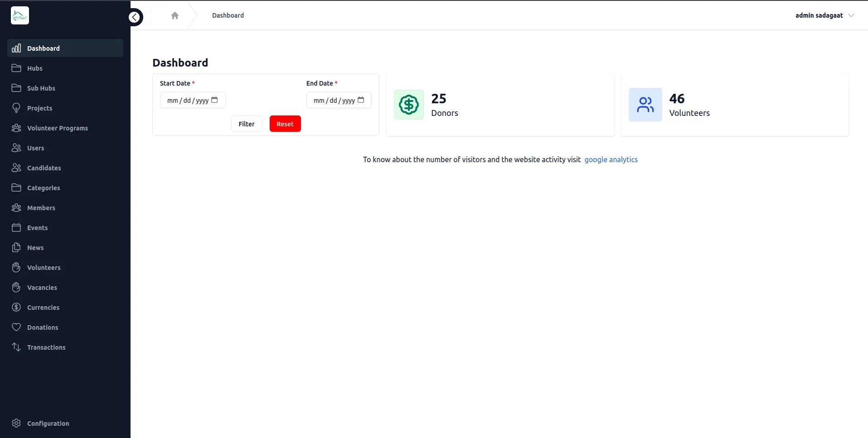
Task: Open Donations menu entry
Action: coord(65,327)
